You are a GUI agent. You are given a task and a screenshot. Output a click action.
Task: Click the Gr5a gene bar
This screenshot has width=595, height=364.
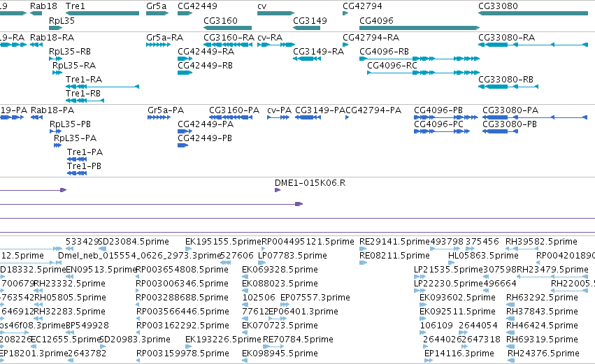click(x=157, y=13)
